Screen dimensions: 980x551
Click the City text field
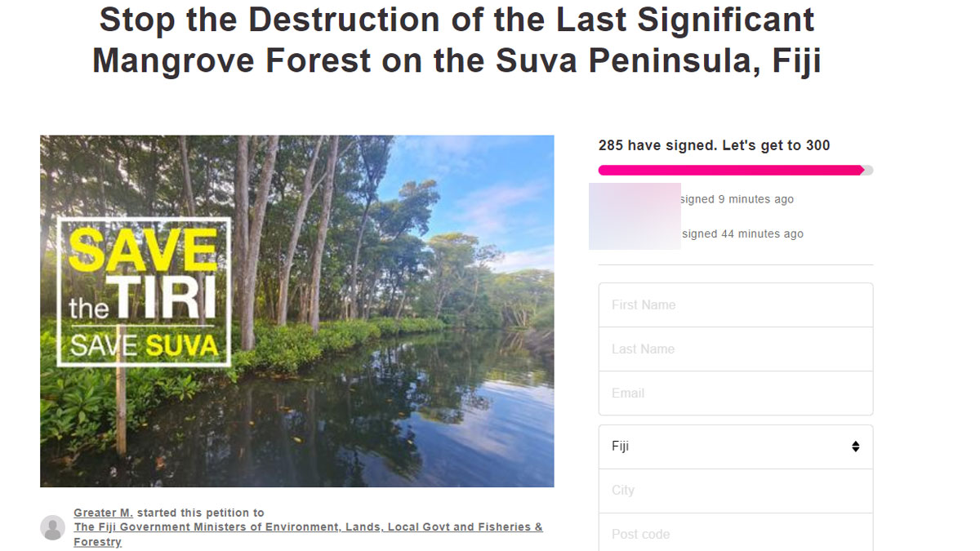point(735,490)
